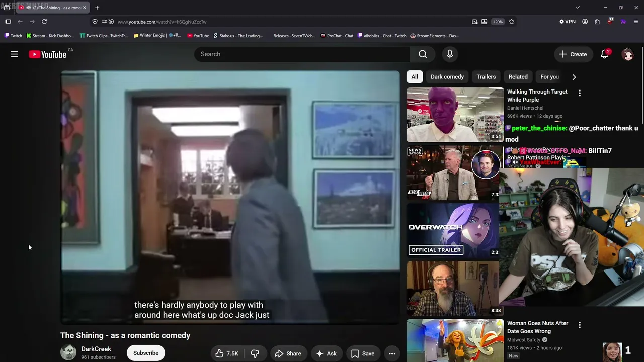Viewport: 644px width, 362px height.
Task: Mute the tab via its speaker icon
Action: point(28,8)
